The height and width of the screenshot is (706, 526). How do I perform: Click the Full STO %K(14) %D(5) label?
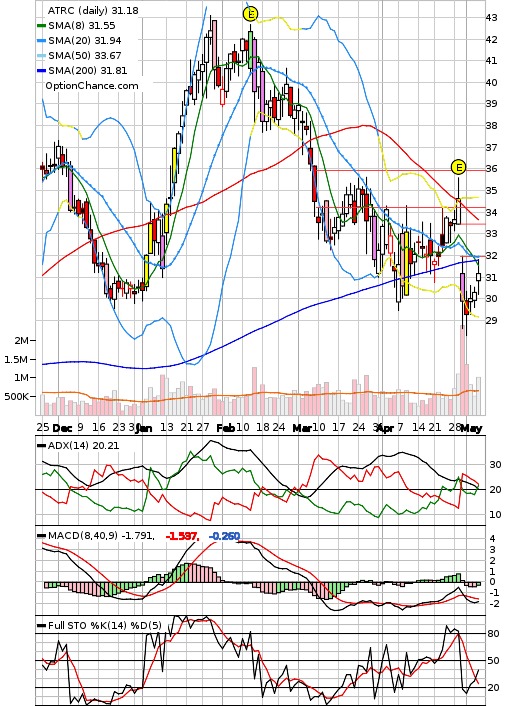tap(104, 625)
